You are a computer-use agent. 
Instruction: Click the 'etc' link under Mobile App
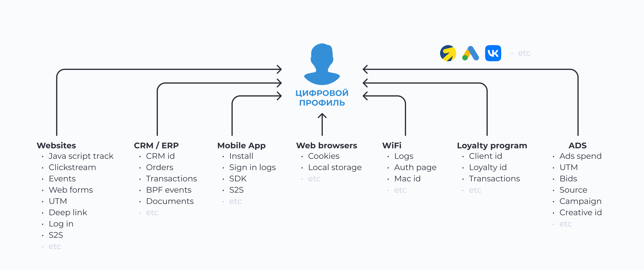[235, 201]
